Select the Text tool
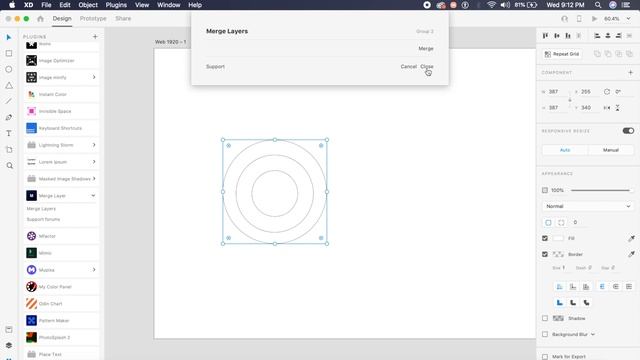The width and height of the screenshot is (640, 360). pyautogui.click(x=9, y=133)
